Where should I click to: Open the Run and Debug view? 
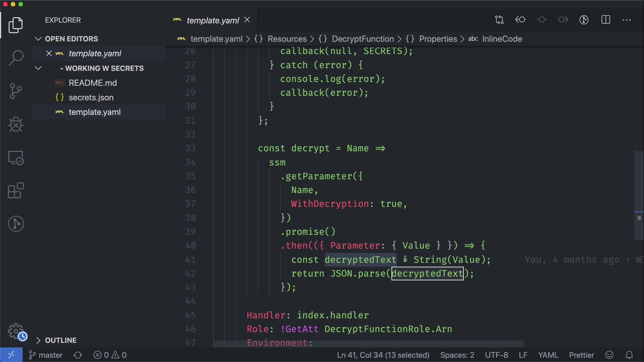click(x=16, y=124)
